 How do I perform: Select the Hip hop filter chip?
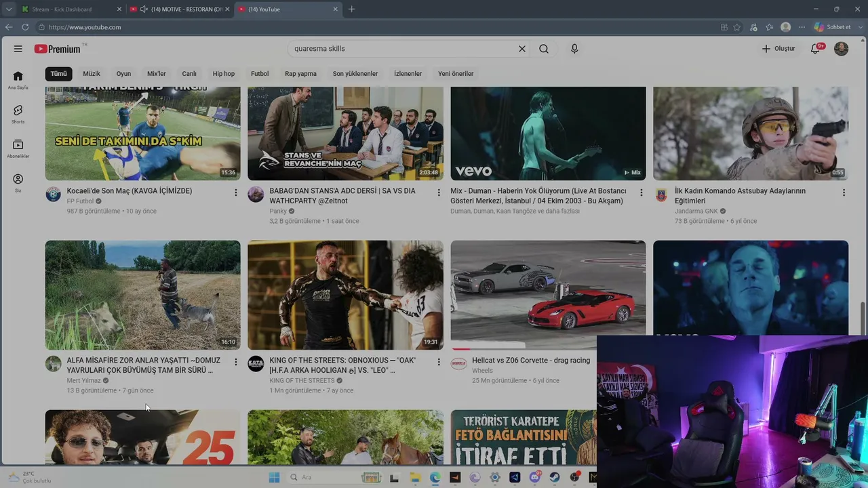pos(224,74)
